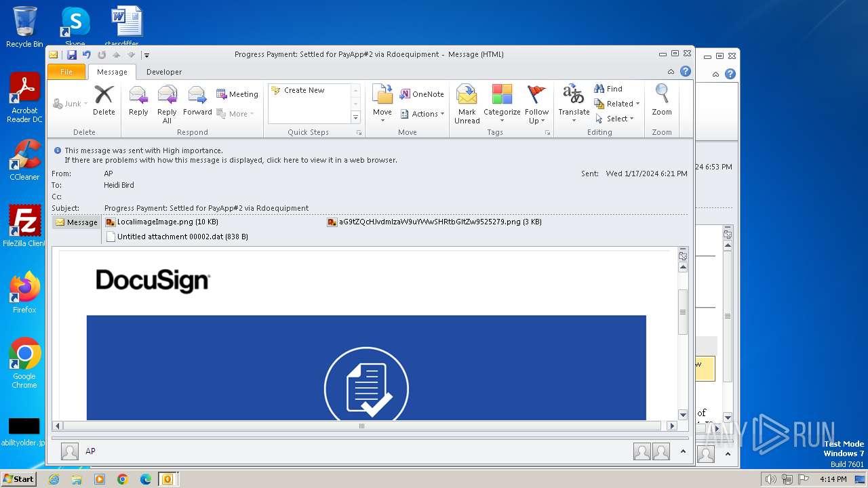
Task: Forward this DocuSign message
Action: pyautogui.click(x=197, y=100)
